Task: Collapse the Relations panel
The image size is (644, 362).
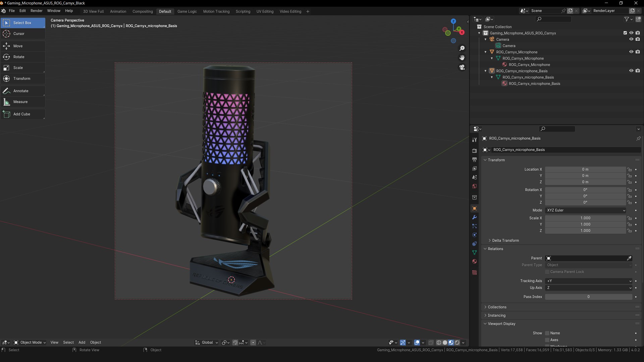Action: pyautogui.click(x=495, y=249)
